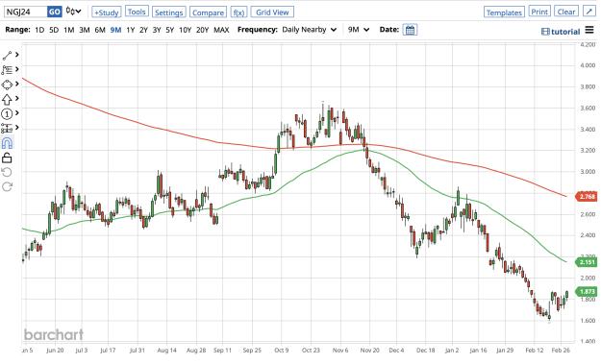The width and height of the screenshot is (601, 364).
Task: Expand the arrow marker tool options
Action: (17, 99)
